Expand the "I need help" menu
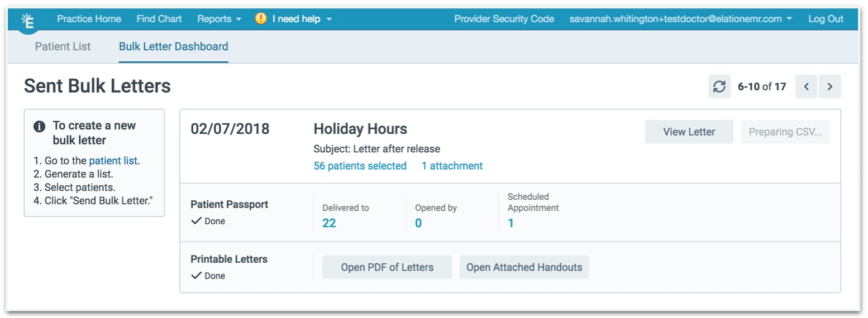 [302, 19]
